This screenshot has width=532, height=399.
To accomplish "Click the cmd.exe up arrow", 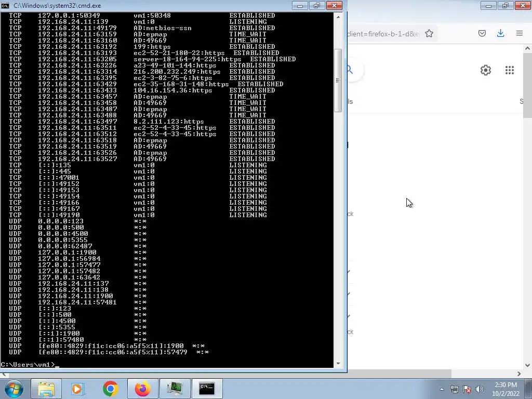I will (x=338, y=16).
